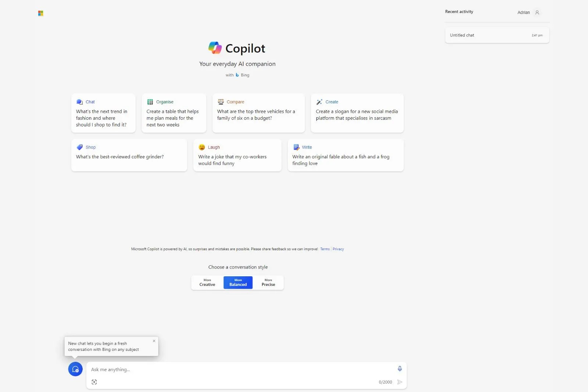Open the Terms link
Image resolution: width=588 pixels, height=392 pixels.
tap(325, 249)
